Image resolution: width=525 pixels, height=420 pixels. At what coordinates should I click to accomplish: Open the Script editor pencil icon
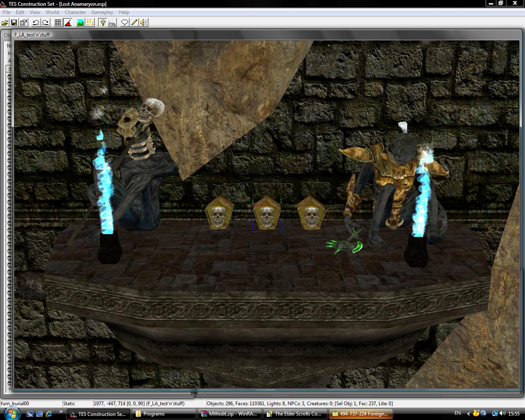tap(134, 23)
